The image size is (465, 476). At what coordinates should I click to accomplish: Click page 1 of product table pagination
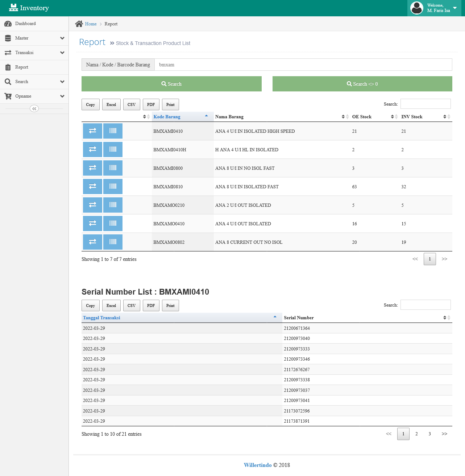coord(430,259)
